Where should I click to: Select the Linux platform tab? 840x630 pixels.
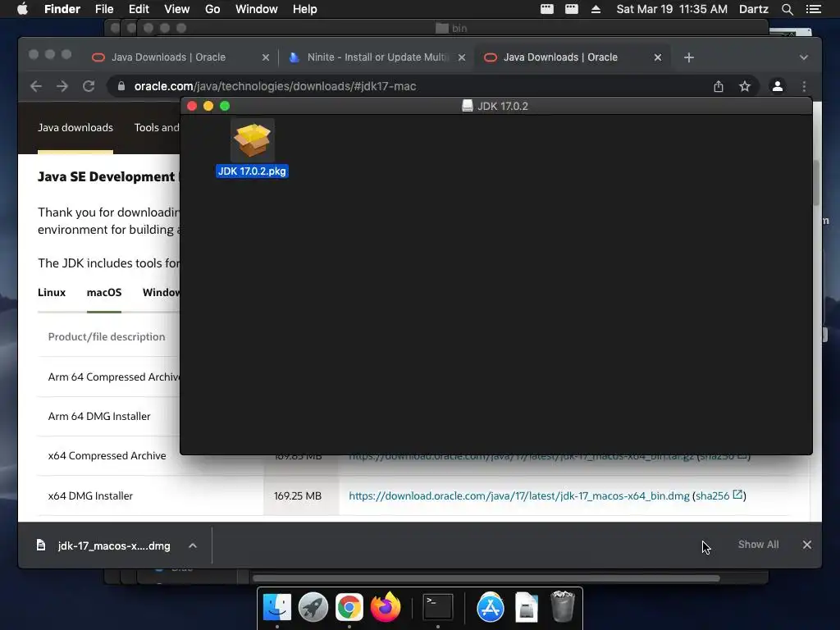point(52,293)
